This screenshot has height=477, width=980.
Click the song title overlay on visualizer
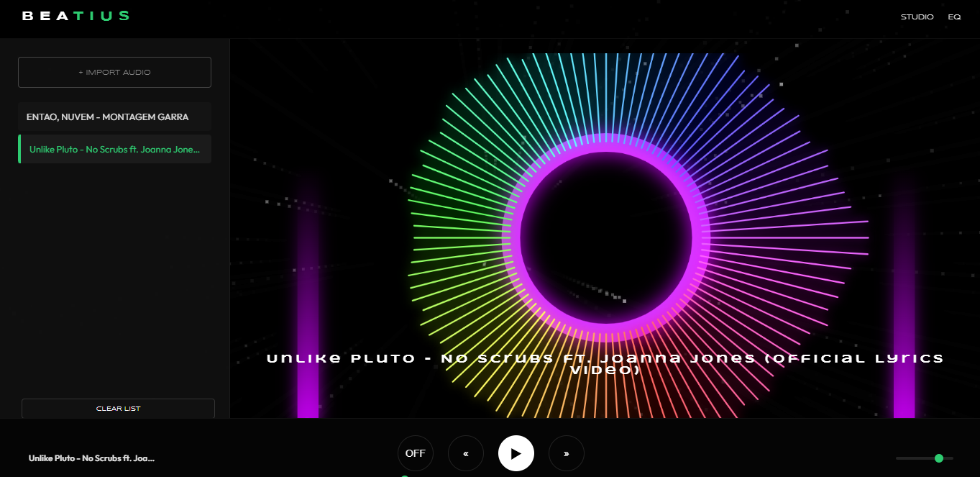click(605, 364)
